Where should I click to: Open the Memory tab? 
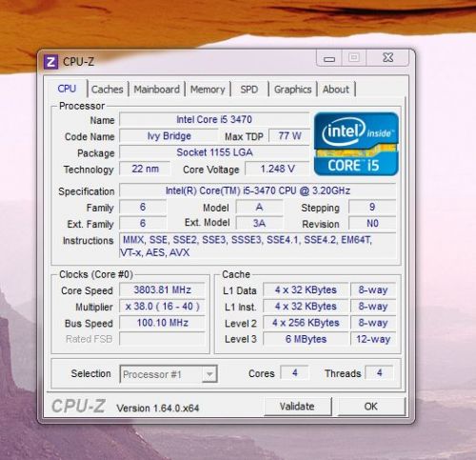(x=208, y=90)
